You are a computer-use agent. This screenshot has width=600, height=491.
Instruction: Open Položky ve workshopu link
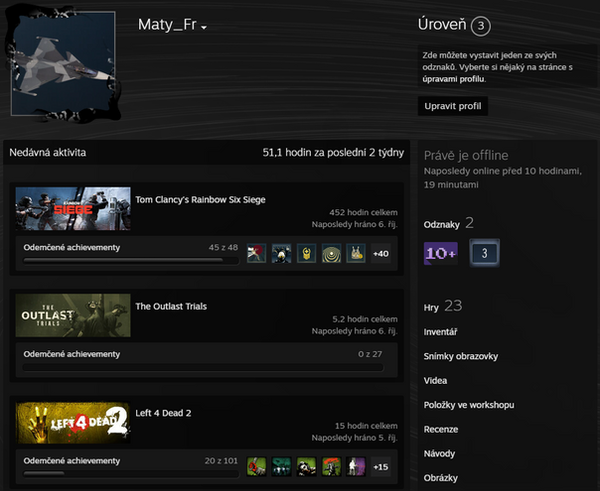point(469,405)
